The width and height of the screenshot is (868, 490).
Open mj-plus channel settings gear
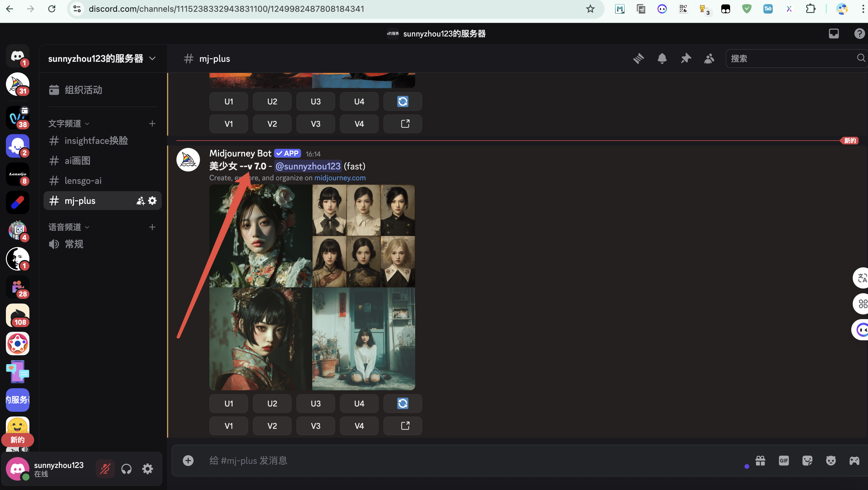pyautogui.click(x=152, y=201)
